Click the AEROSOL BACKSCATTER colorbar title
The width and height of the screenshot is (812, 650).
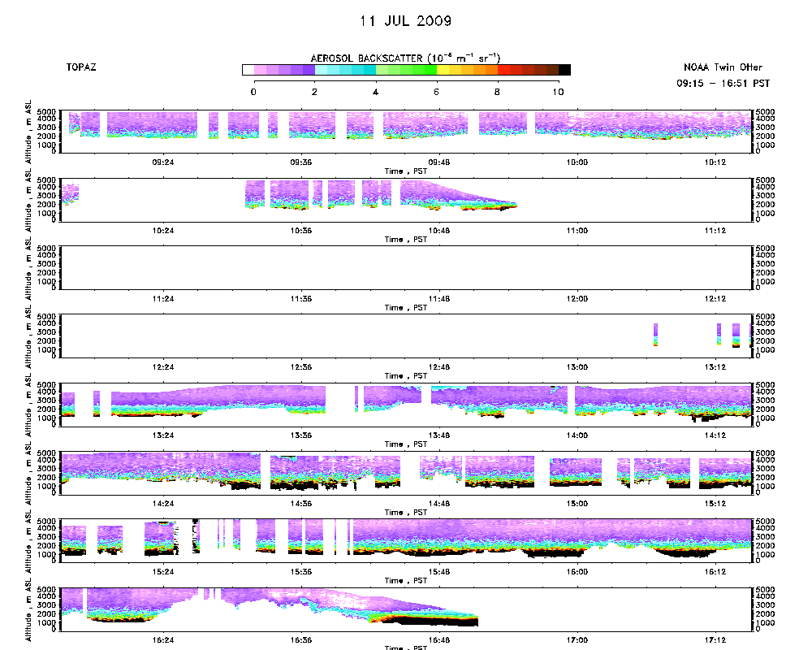(405, 58)
